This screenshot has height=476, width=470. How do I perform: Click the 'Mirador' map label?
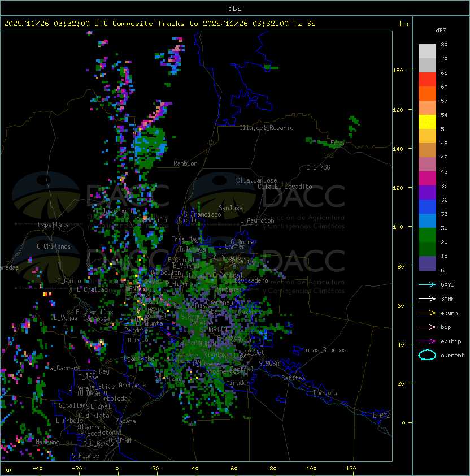pyautogui.click(x=238, y=383)
